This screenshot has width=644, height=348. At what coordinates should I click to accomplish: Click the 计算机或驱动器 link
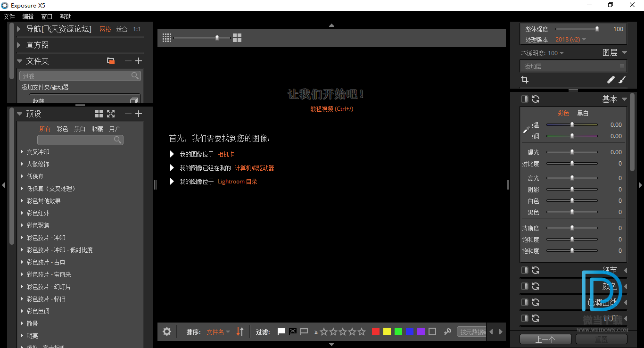click(254, 168)
